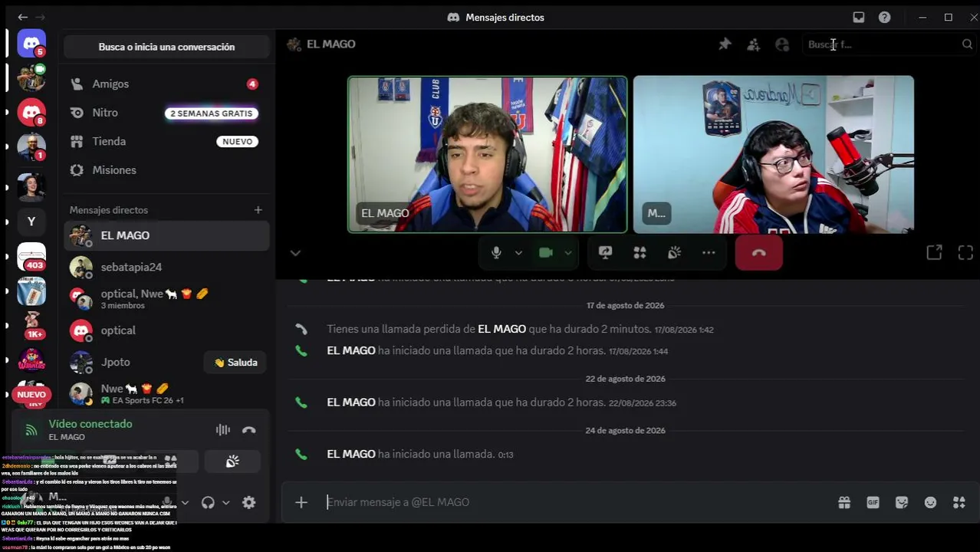Open the help icon in title bar
Image resolution: width=980 pixels, height=552 pixels.
coord(884,17)
